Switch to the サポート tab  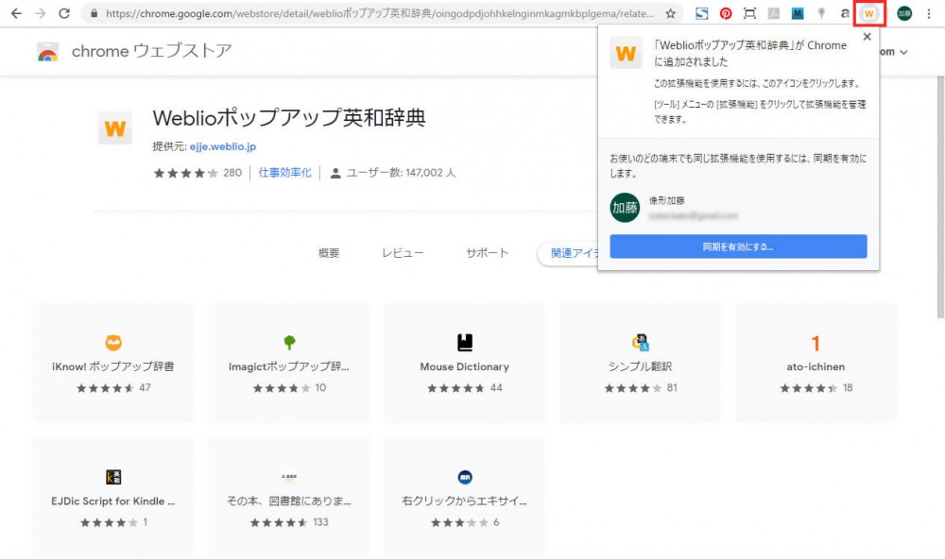tap(487, 253)
